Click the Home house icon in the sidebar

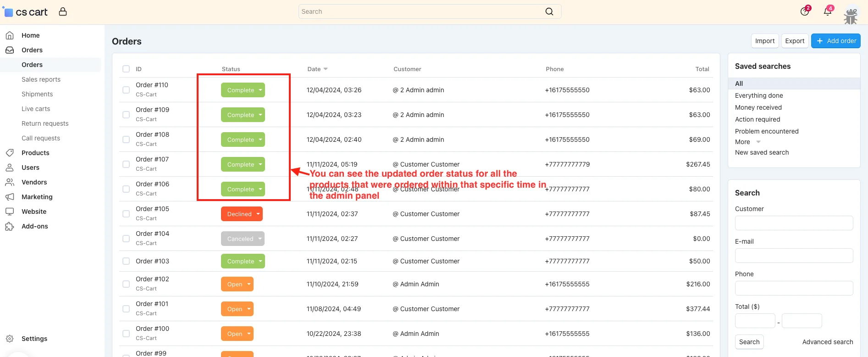(x=10, y=35)
